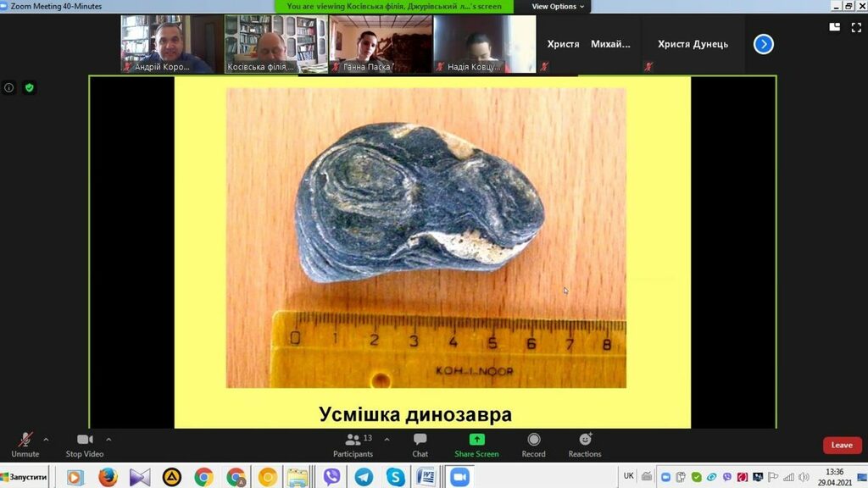Open video options arrow beside Stop Video
This screenshot has height=488, width=868.
[108, 440]
